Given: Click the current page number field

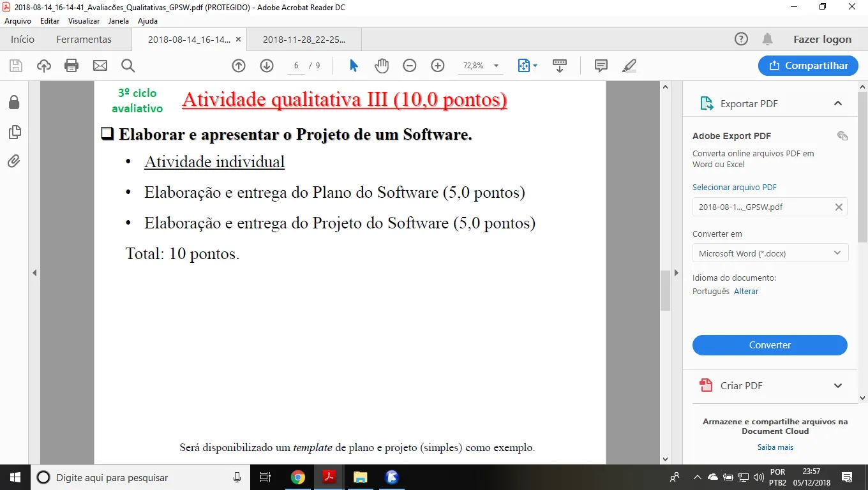Looking at the screenshot, I should pos(296,66).
